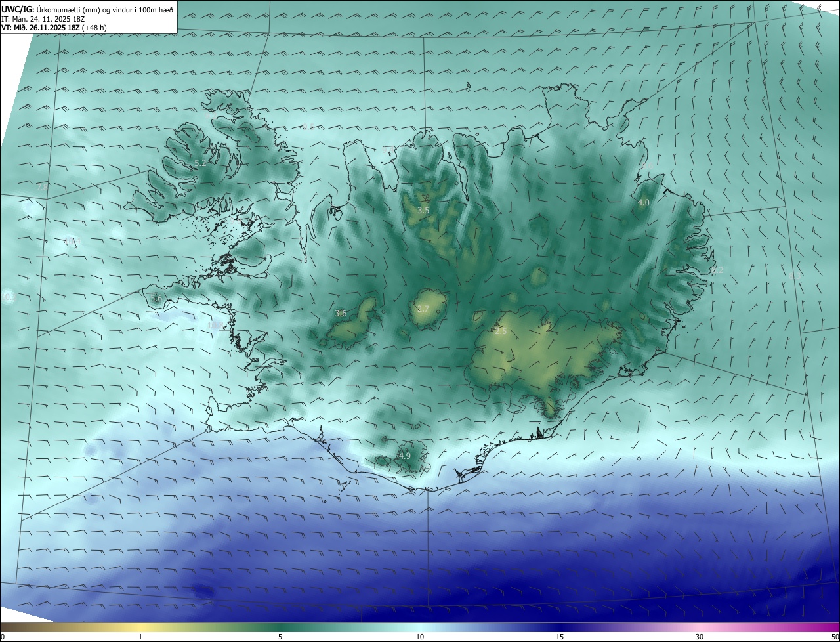The width and height of the screenshot is (840, 642).
Task: Click the '5' tick on the colour scale
Action: (x=280, y=637)
